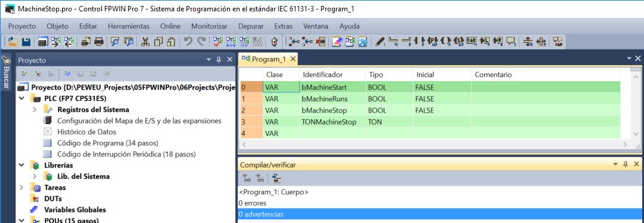The width and height of the screenshot is (644, 223).
Task: Open the editor tab list dropdown arrow
Action: [x=630, y=59]
